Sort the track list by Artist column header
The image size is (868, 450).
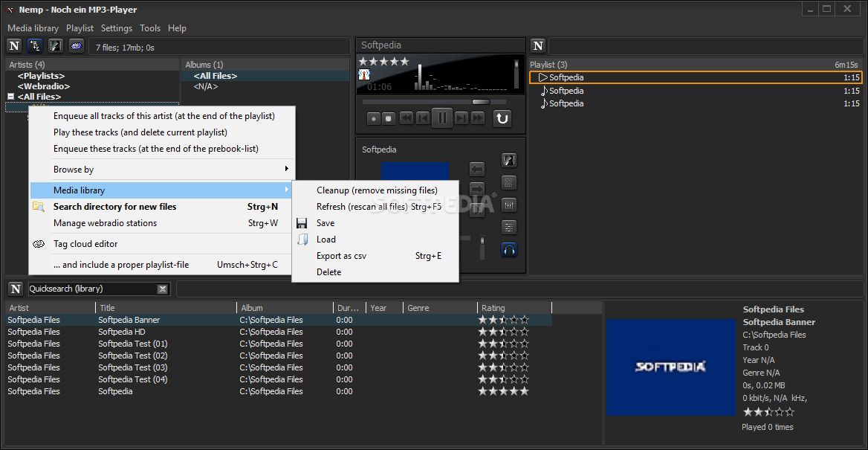pos(51,308)
